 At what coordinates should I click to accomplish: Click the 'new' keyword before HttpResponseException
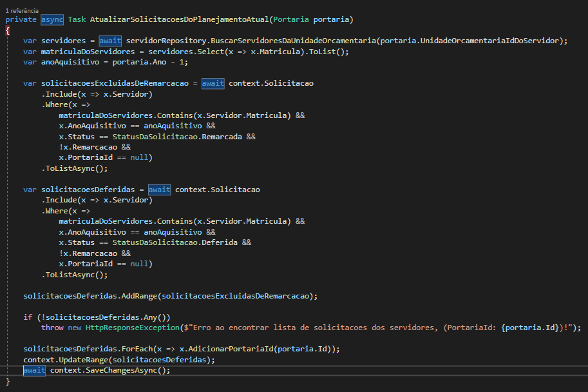(x=75, y=328)
